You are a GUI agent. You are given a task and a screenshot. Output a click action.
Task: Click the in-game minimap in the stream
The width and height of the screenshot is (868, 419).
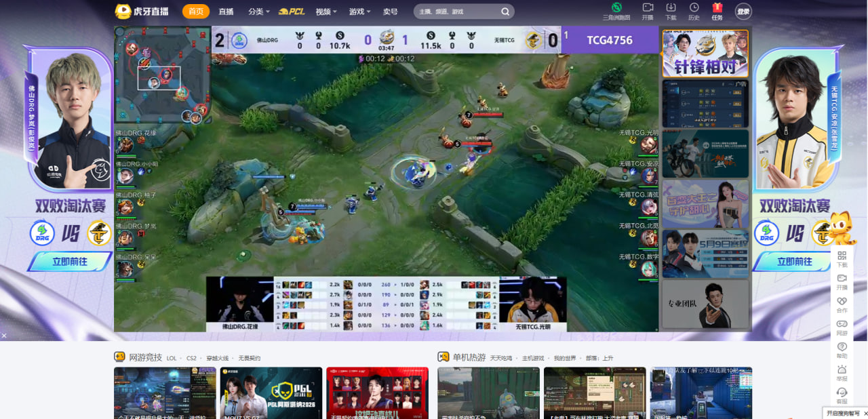(x=163, y=75)
